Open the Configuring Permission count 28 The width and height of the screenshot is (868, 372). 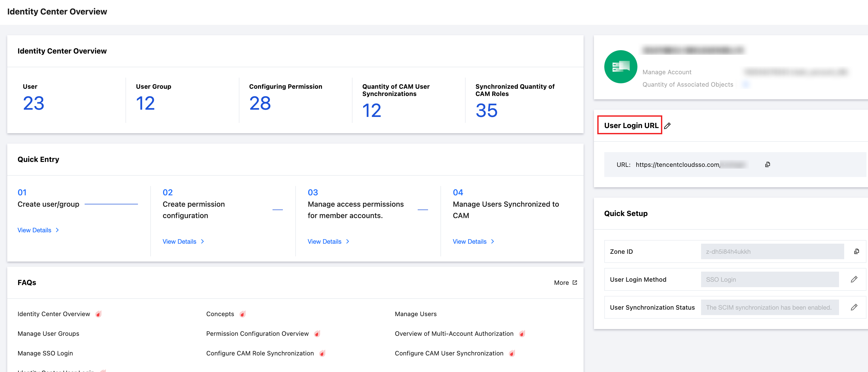coord(260,103)
